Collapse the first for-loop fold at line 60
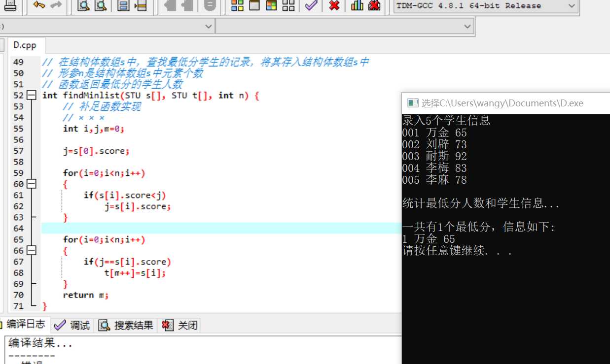610x364 pixels. pos(32,184)
